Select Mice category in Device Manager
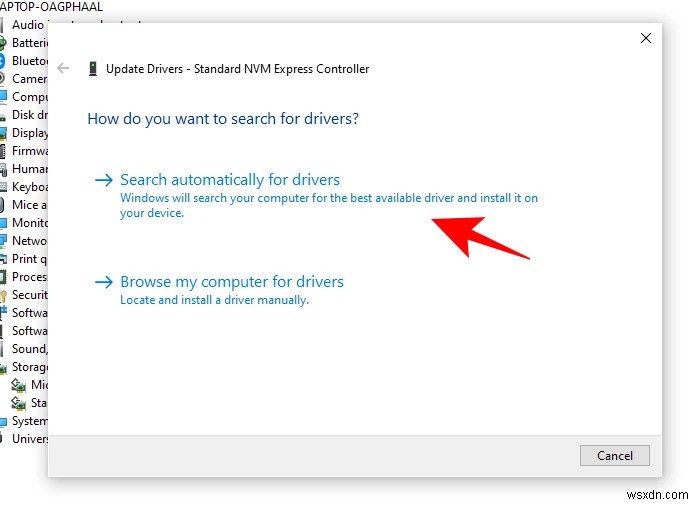The image size is (700, 505). pos(29,205)
